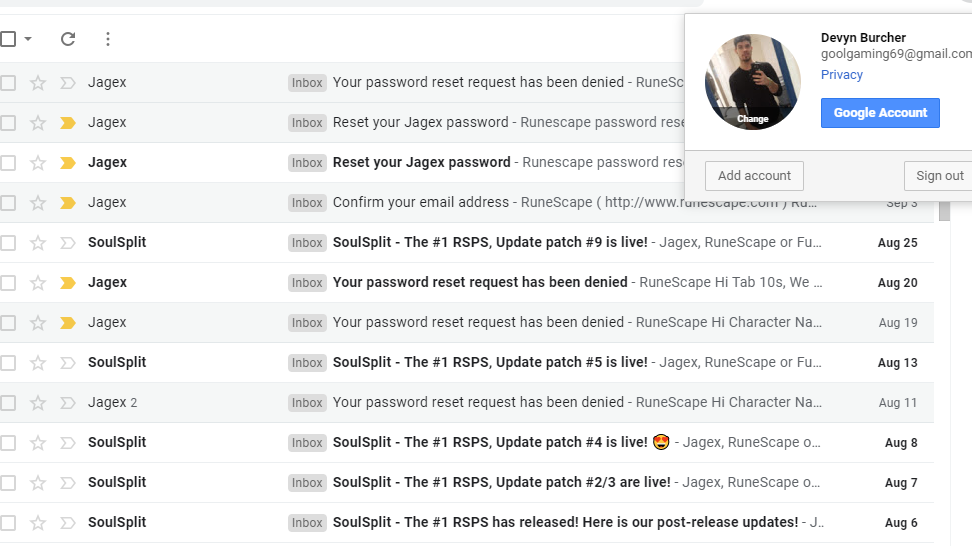Click the Aug 13 date of SoulSplit email
The image size is (972, 546).
point(897,363)
